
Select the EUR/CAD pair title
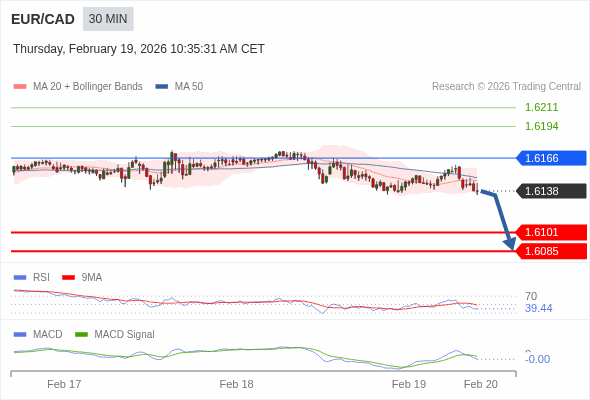(x=43, y=19)
